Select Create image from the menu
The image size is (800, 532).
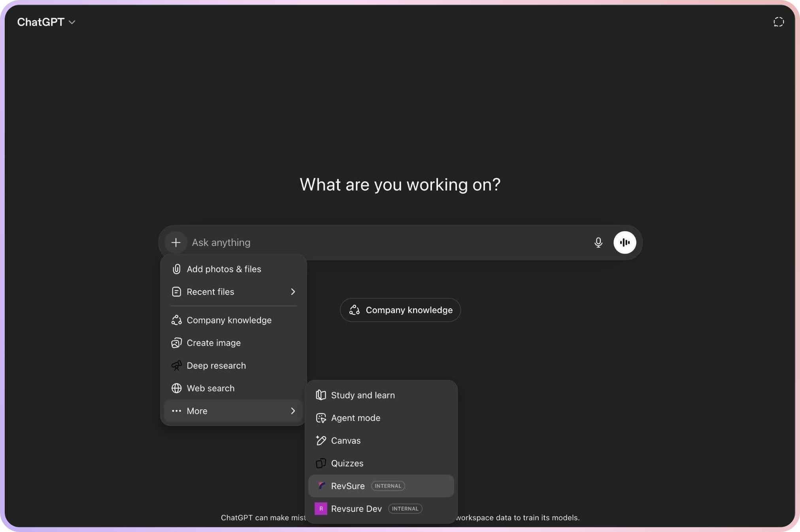coord(213,343)
